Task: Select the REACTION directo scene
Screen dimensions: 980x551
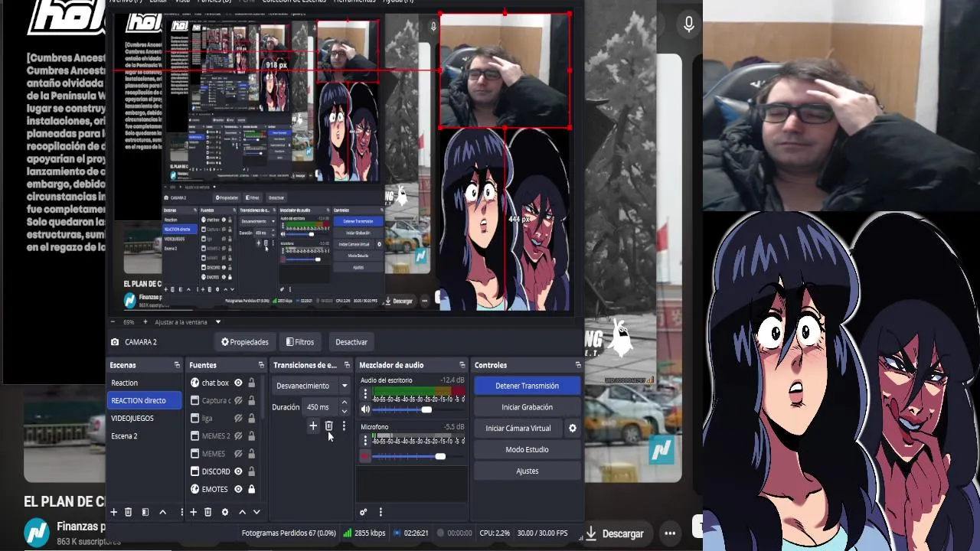Action: point(145,400)
